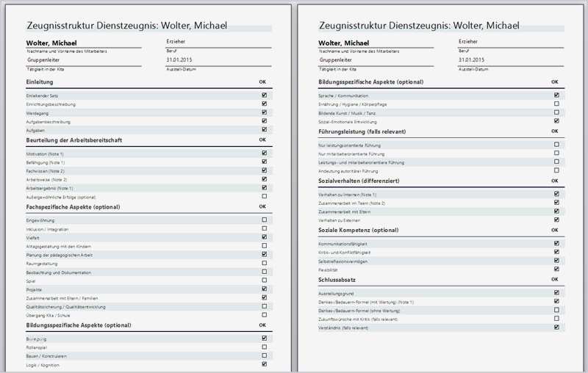The height and width of the screenshot is (373, 588).
Task: Check Ernährung / Hygiene / Körperpflege checkbox
Action: (556, 104)
